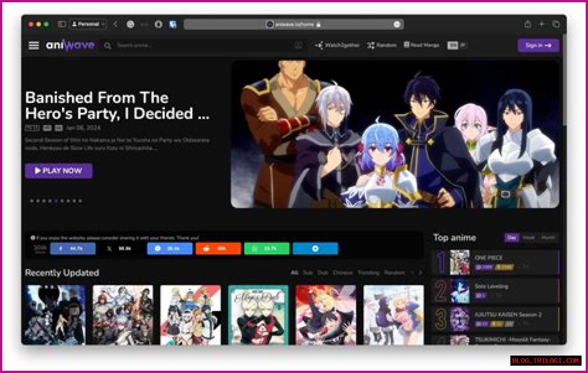
Task: Click the aniwave logo
Action: tap(70, 45)
